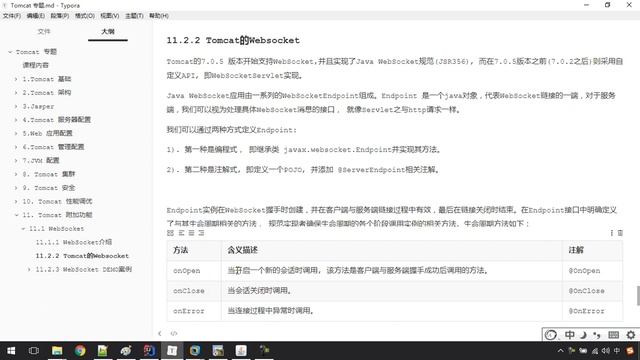This screenshot has width=640, height=360.
Task: Open the table resize icon above the table
Action: click(x=171, y=233)
